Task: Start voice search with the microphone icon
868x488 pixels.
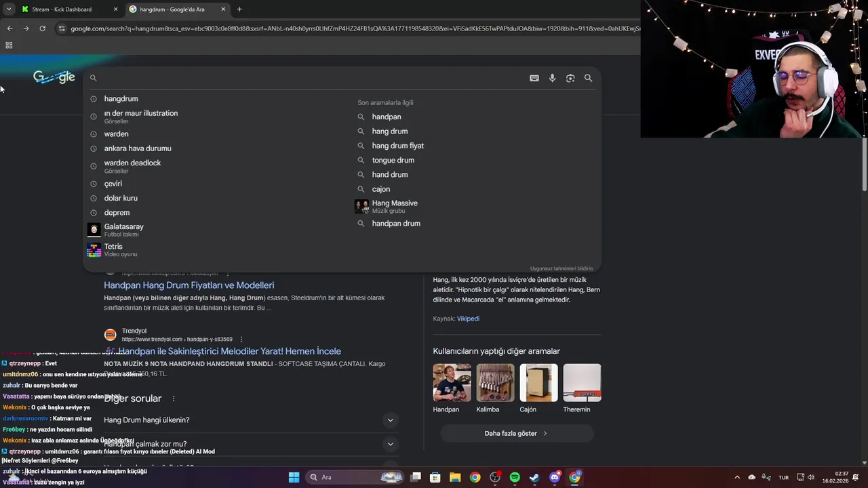Action: click(552, 78)
